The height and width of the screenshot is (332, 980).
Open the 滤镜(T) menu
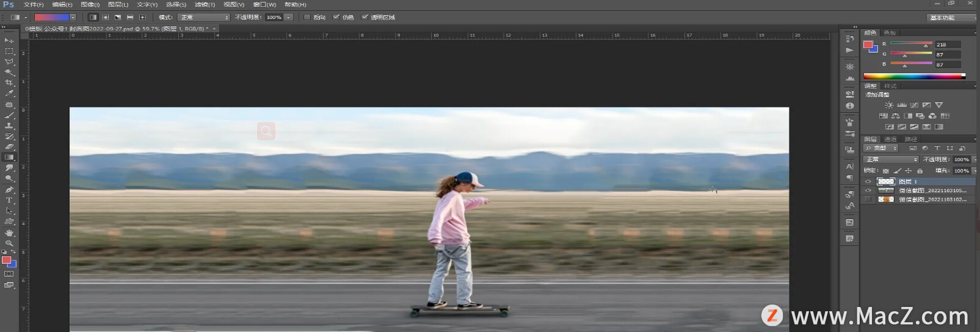tap(205, 4)
